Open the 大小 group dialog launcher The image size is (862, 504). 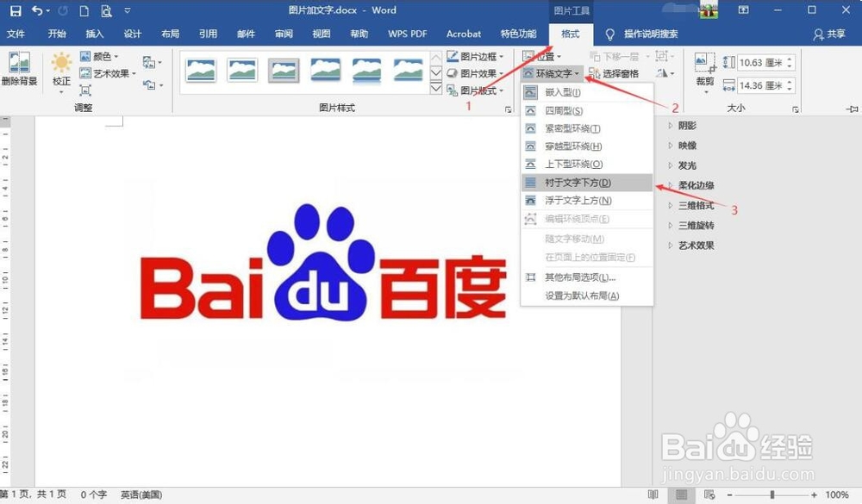pyautogui.click(x=796, y=109)
